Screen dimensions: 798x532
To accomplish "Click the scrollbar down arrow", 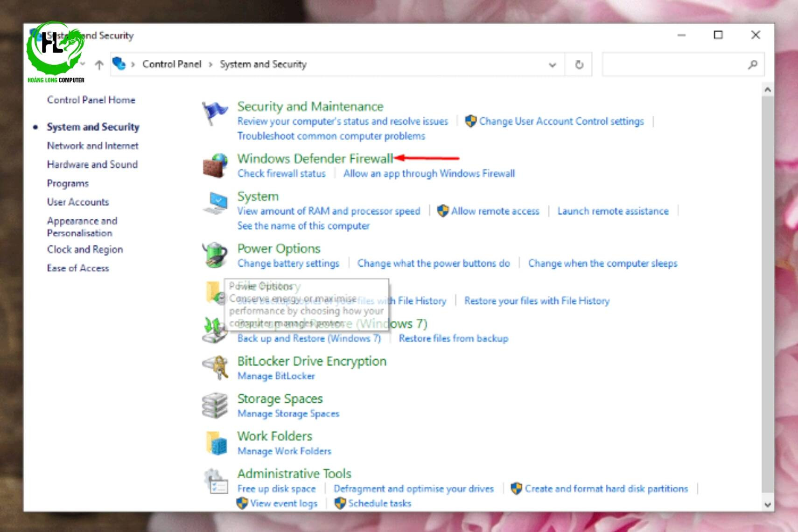I will coord(767,504).
